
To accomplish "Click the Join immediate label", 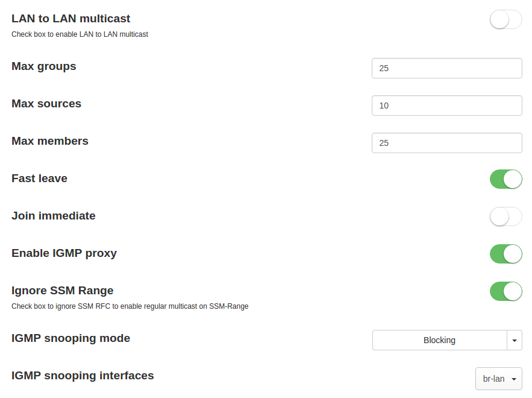I will (x=53, y=216).
